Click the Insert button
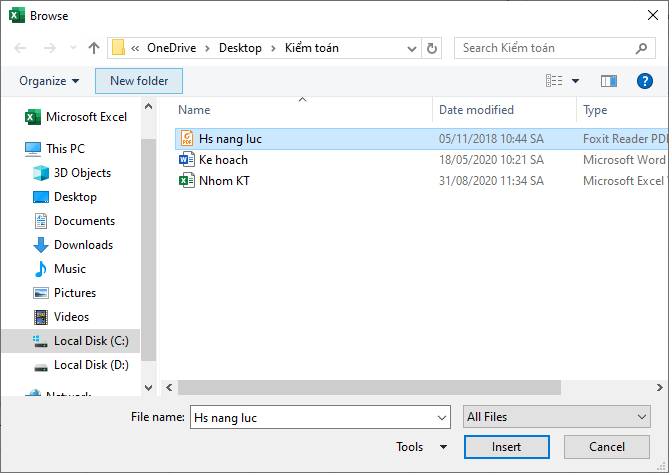Screen dimensions: 669x473 [x=506, y=447]
